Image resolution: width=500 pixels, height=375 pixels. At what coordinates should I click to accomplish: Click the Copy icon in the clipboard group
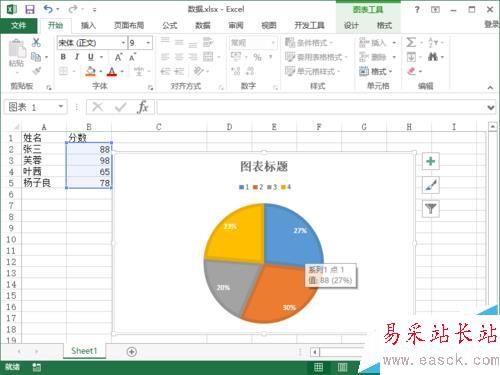tap(36, 57)
